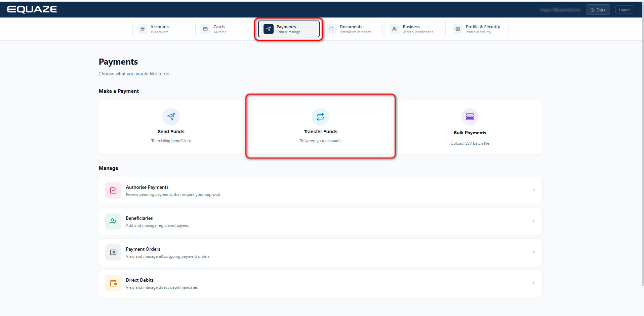Log out with the Logout button
644x316 pixels.
click(625, 10)
